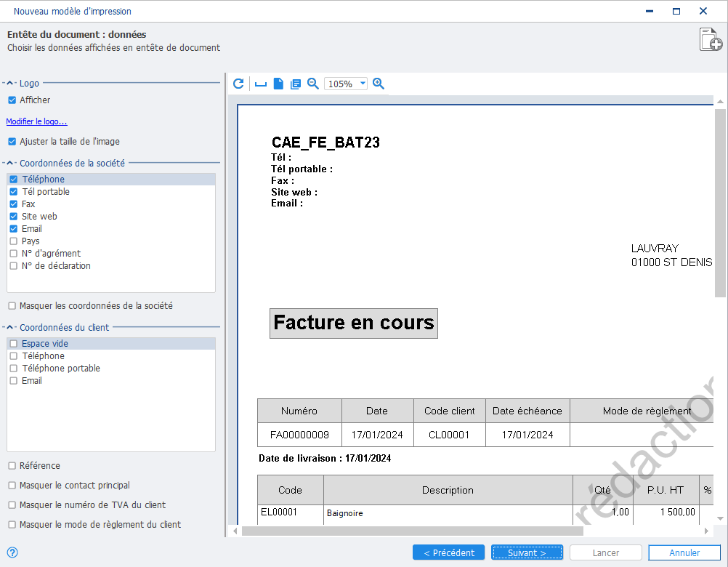The height and width of the screenshot is (567, 728).
Task: Click the Mode de règlement column header
Action: point(642,411)
